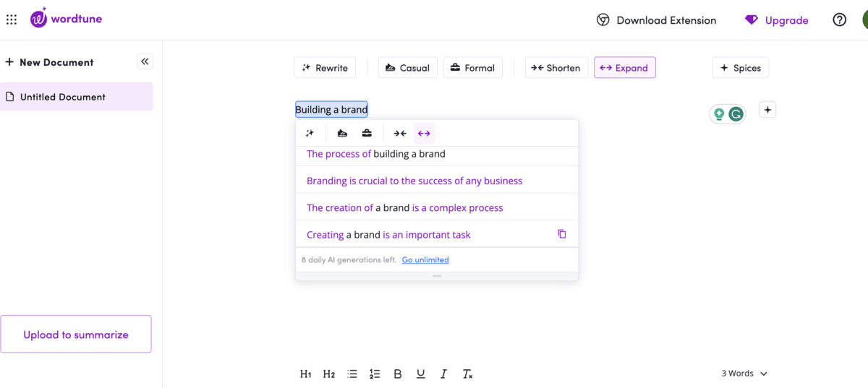Open the help question mark icon
Viewport: 868px width, 388px height.
point(839,20)
